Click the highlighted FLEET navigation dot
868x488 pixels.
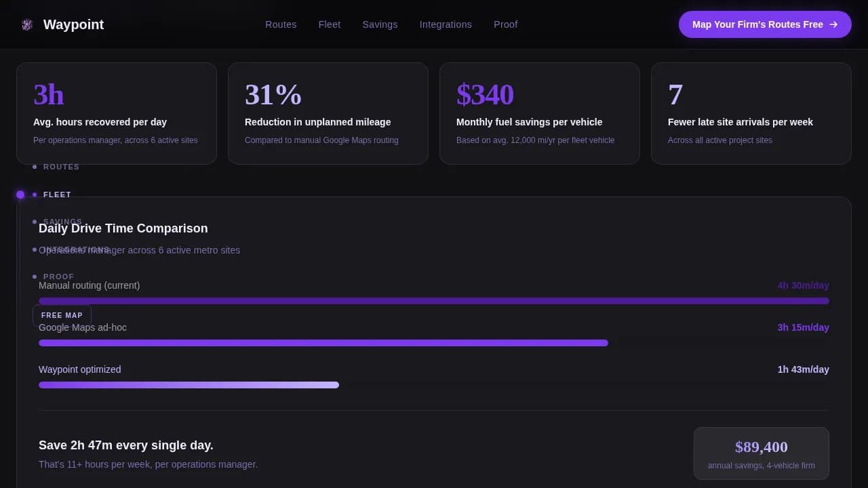35,195
